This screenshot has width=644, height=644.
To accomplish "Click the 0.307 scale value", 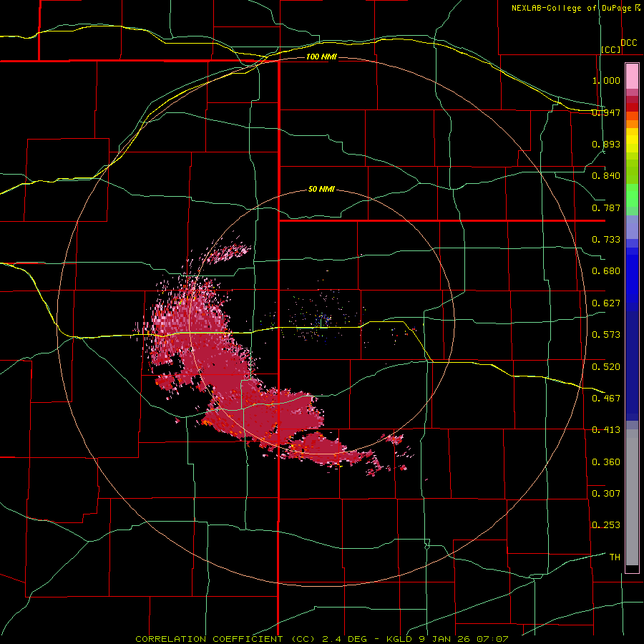I will (x=606, y=493).
